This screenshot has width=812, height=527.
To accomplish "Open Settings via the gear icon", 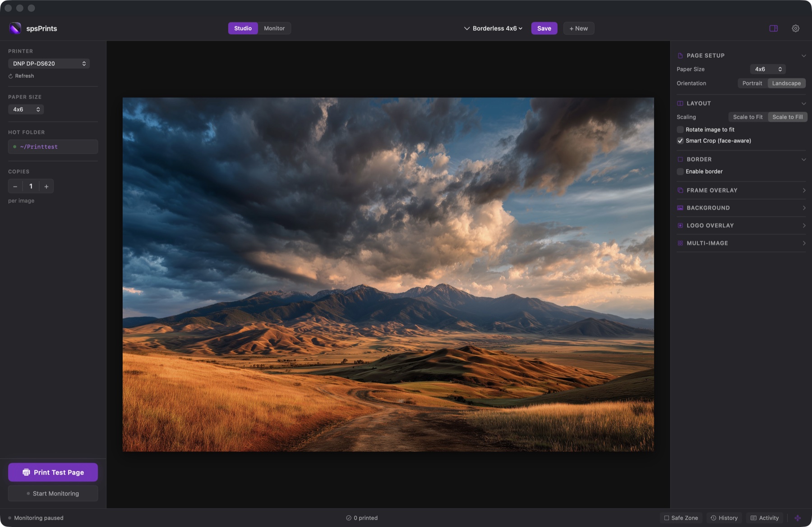I will click(x=796, y=28).
